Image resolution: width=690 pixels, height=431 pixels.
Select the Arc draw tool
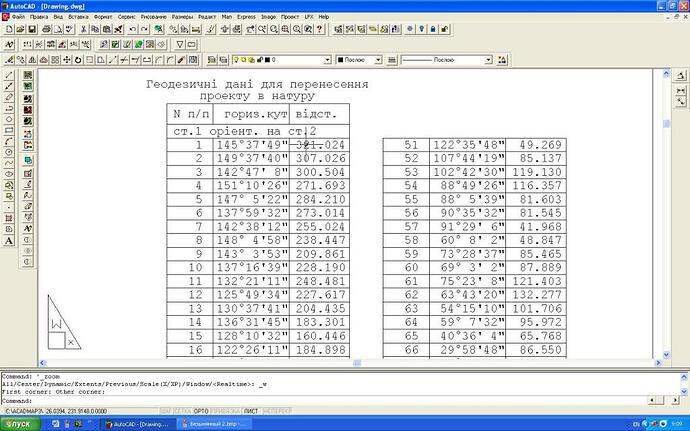coord(9,141)
